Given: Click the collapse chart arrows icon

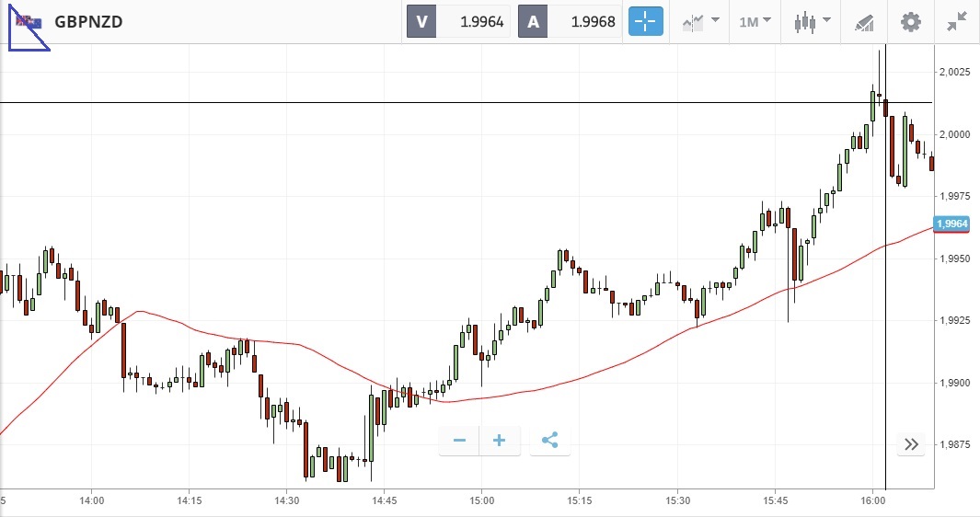Looking at the screenshot, I should (x=957, y=21).
